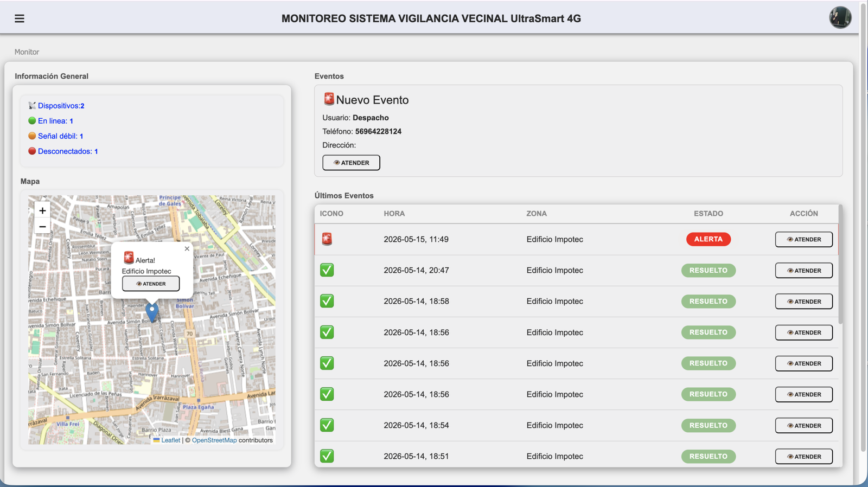Click the Dispositivos antenna icon
The height and width of the screenshot is (487, 868).
pos(32,106)
